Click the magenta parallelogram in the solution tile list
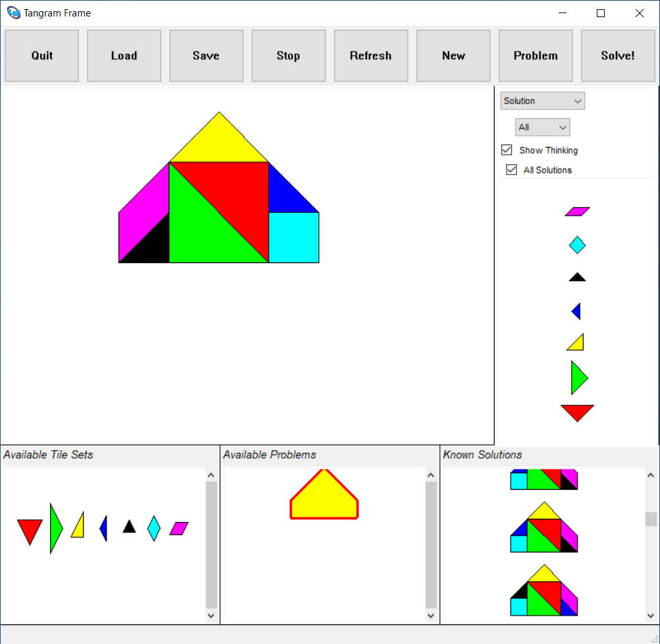The height and width of the screenshot is (644, 660). pyautogui.click(x=577, y=212)
